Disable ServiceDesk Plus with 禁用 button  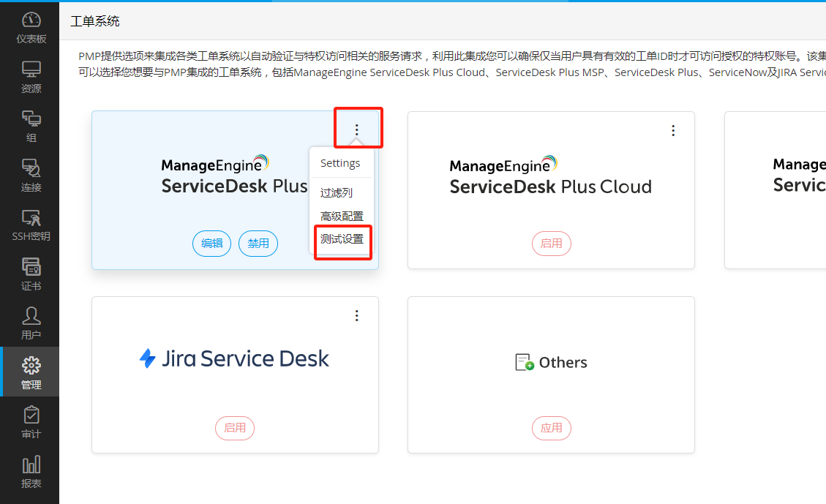[258, 244]
